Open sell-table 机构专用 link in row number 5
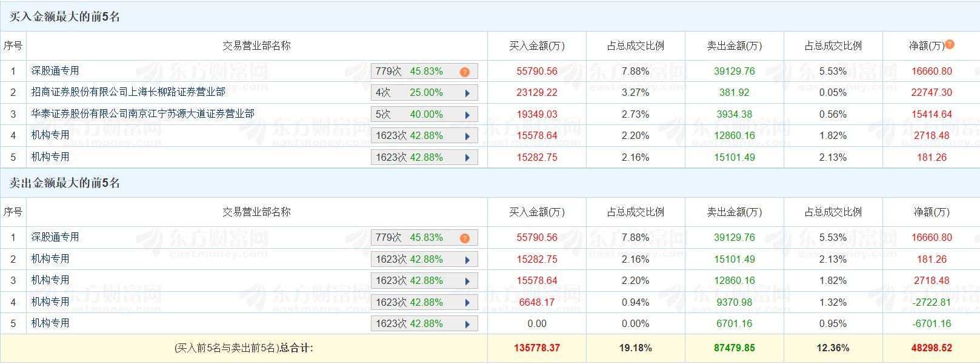The image size is (980, 364). 50,323
